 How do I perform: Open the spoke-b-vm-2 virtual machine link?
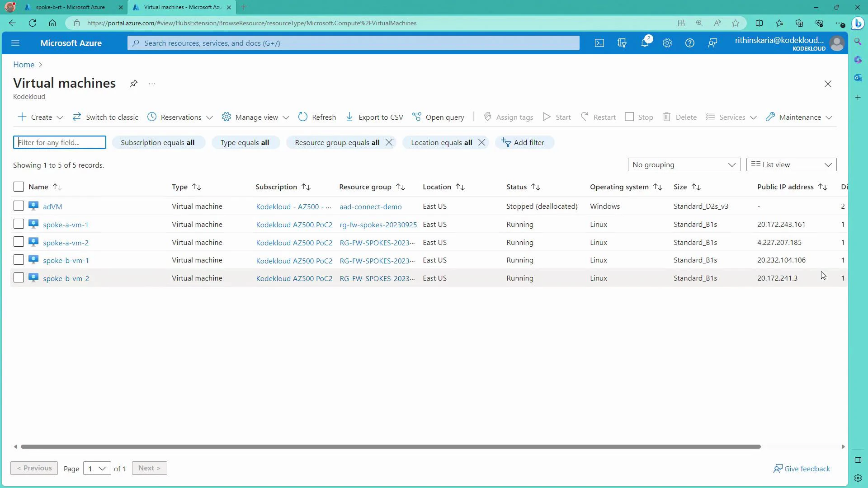click(x=66, y=278)
